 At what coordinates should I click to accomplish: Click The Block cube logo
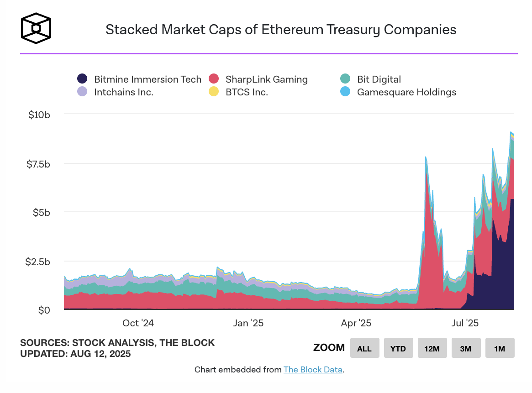coord(36,28)
